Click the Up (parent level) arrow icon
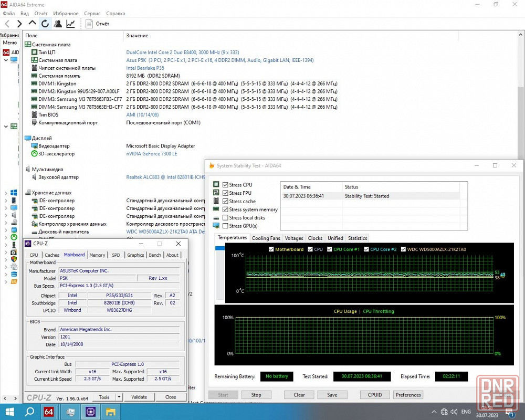 pyautogui.click(x=32, y=24)
